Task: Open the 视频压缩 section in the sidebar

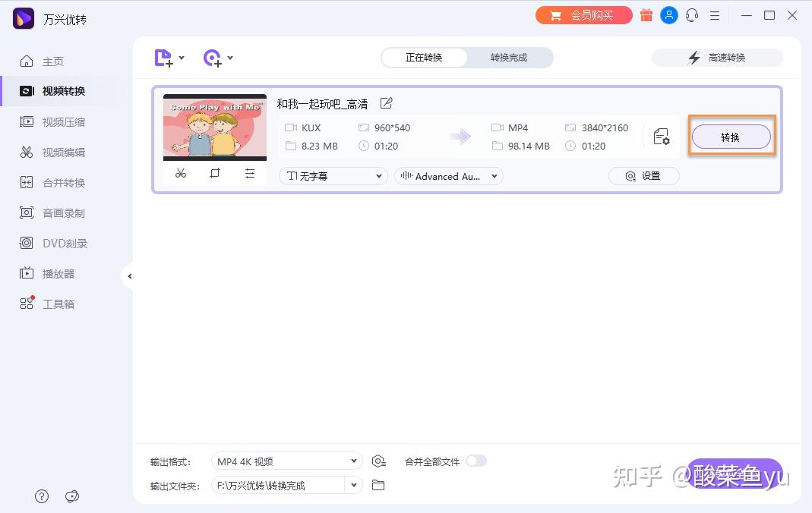Action: point(59,121)
